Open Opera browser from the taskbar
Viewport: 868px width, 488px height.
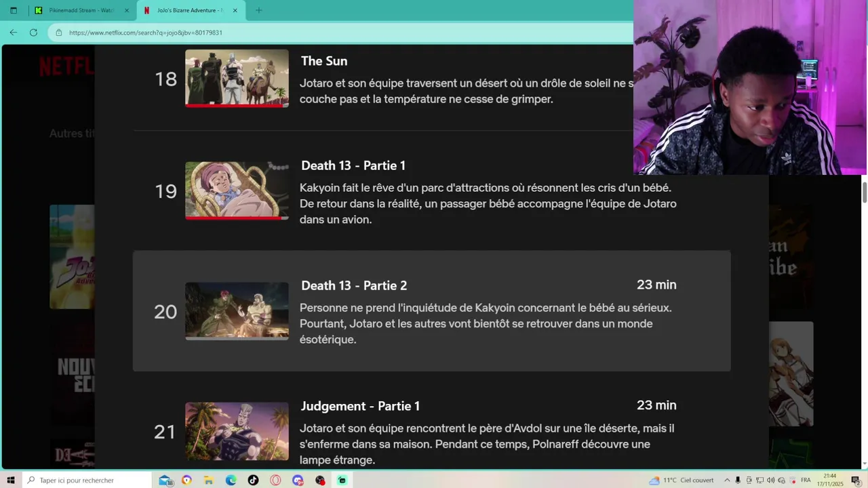(x=275, y=480)
